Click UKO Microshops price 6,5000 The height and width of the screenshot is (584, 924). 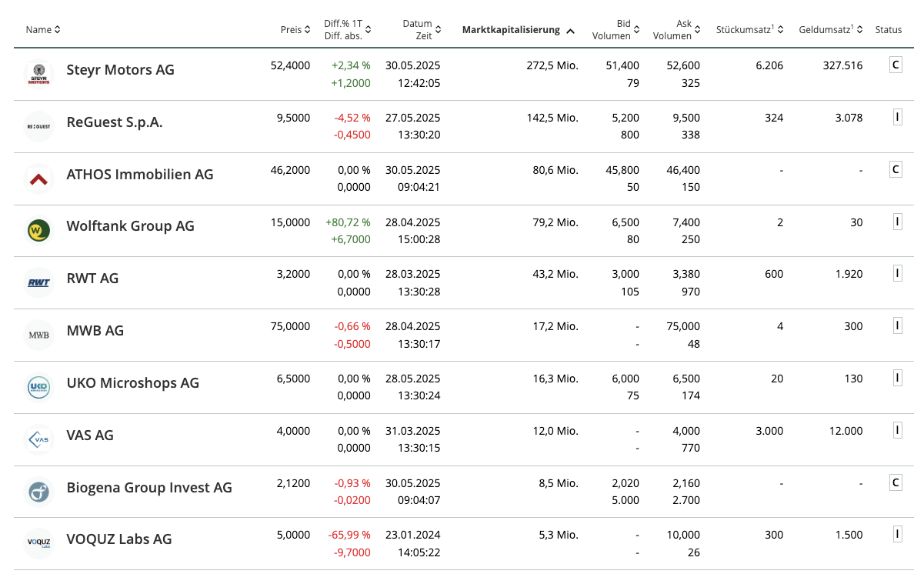click(x=293, y=379)
